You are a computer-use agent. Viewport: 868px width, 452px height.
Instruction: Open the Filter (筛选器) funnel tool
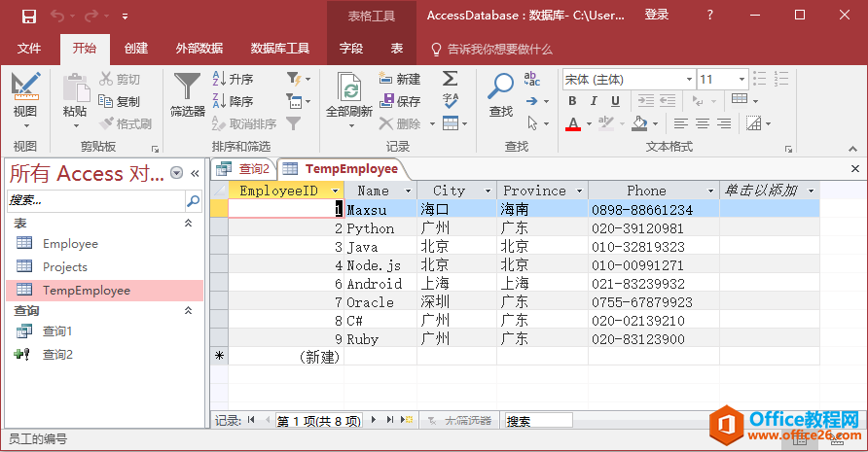pos(187,93)
